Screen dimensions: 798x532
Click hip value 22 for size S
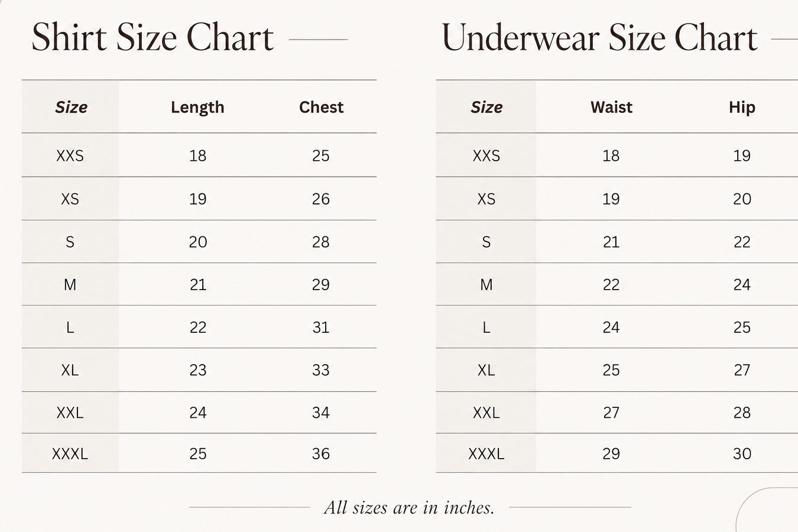(742, 242)
